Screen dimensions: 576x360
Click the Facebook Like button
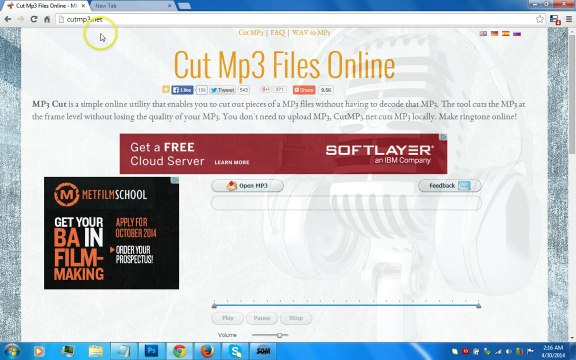182,90
